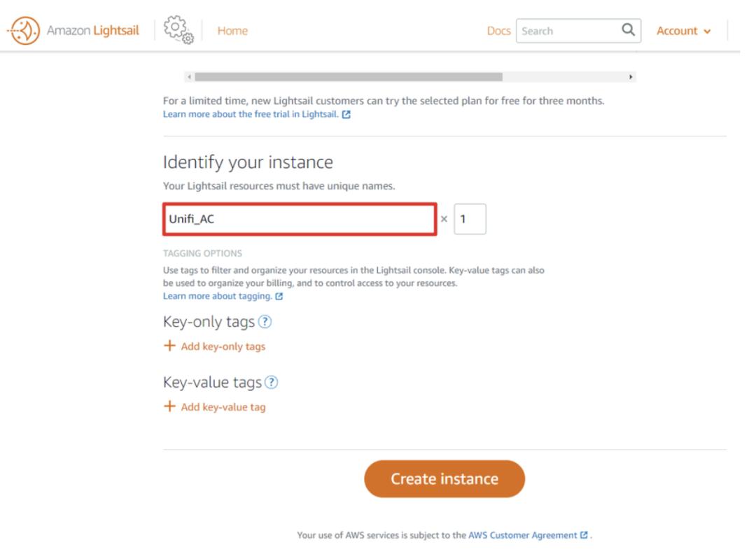
Task: Open Learn more about the free trial link
Action: 251,114
